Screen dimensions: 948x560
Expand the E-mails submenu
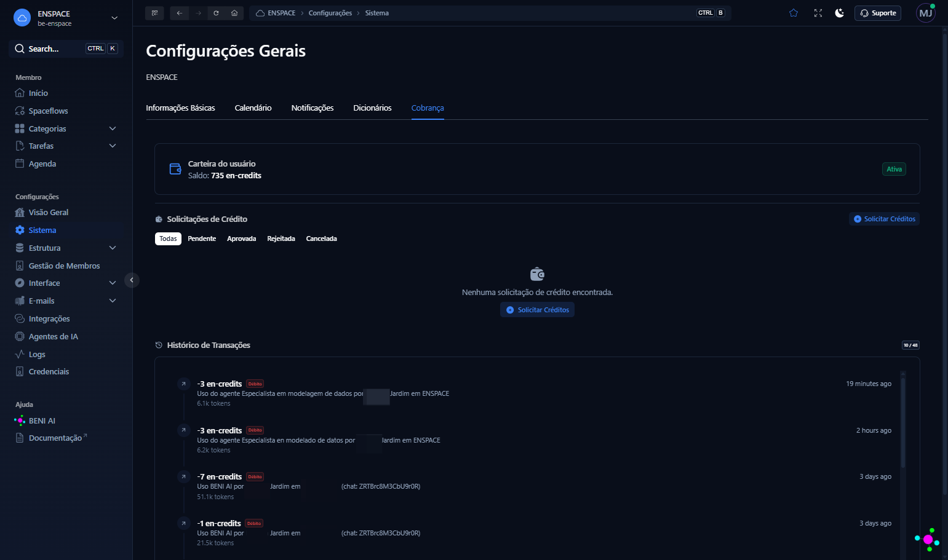(113, 301)
